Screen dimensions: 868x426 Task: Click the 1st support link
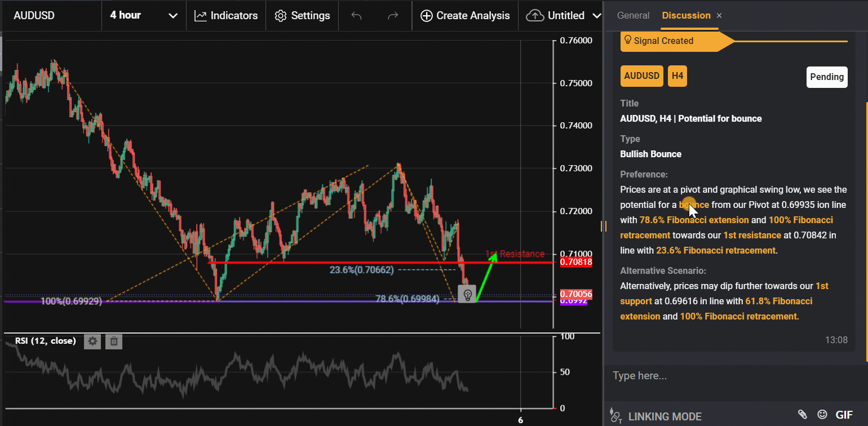coord(725,294)
